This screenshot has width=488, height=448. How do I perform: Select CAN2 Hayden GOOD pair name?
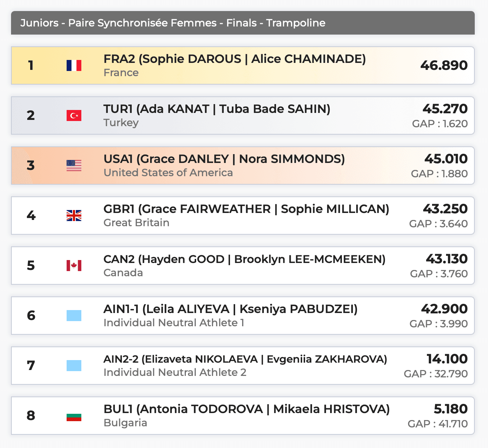(x=244, y=259)
